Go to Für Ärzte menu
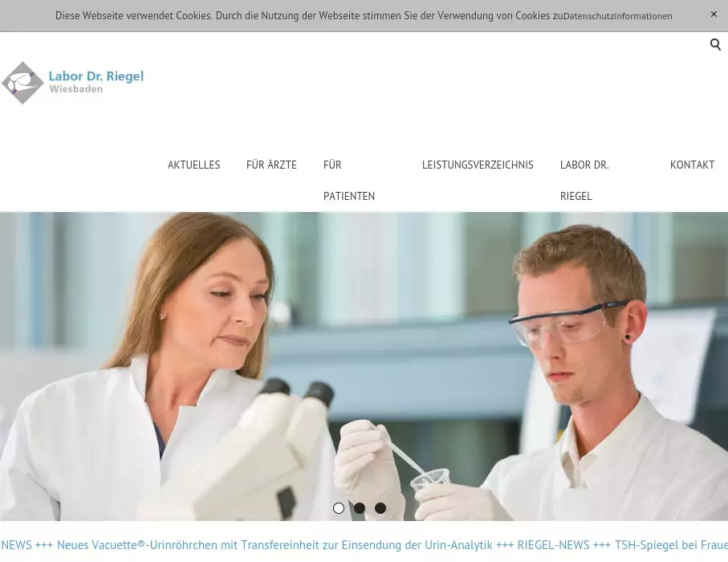Screen dimensions: 728x562 click(x=271, y=165)
